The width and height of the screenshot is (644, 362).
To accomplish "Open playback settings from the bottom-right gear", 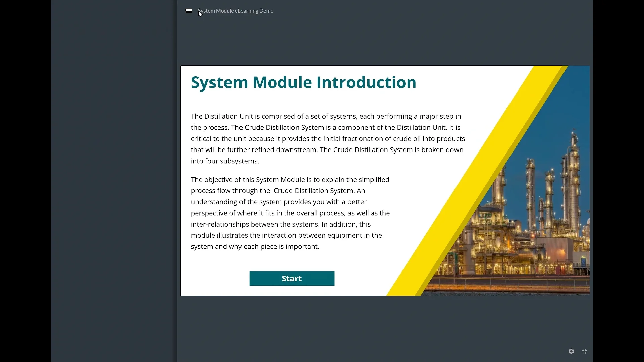I will point(571,351).
